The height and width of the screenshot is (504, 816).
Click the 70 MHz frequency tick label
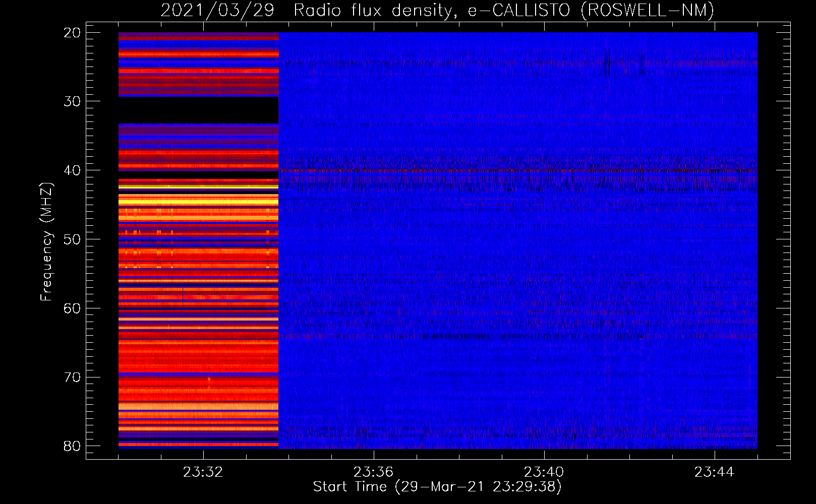(x=73, y=377)
